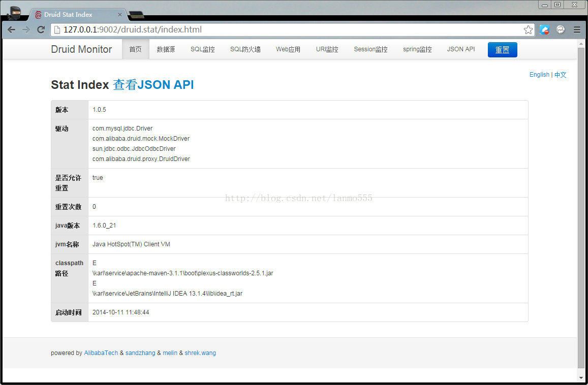
Task: Open the 数据源 navigation item
Action: (166, 49)
